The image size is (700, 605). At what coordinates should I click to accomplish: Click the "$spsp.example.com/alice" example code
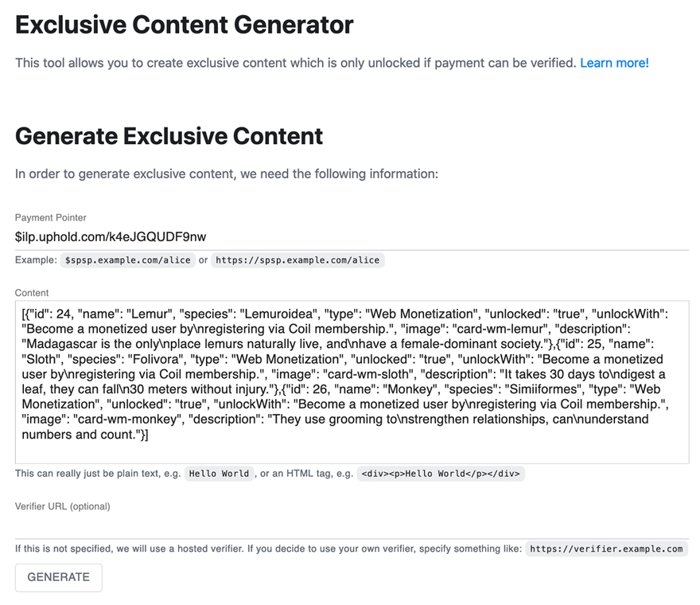128,260
